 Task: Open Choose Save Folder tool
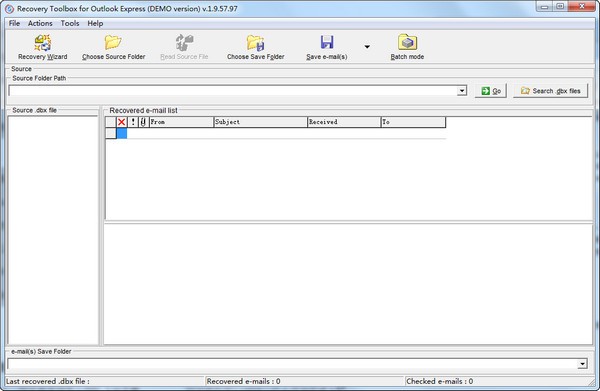255,47
